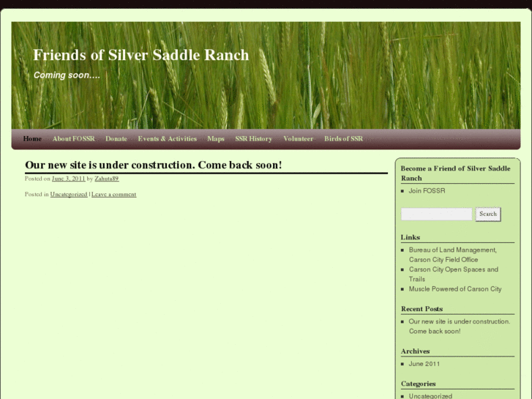Click the Search button
Viewport: 532px width, 399px height.
(x=488, y=215)
